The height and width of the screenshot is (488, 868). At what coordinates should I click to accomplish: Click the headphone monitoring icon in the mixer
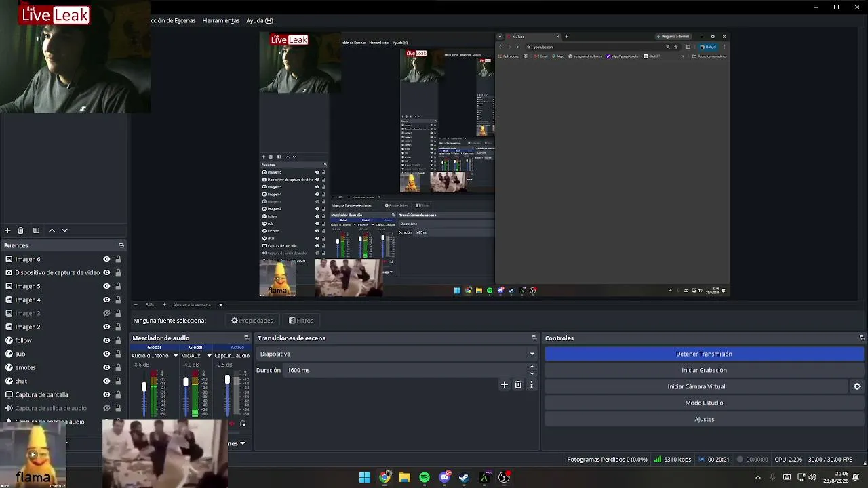[243, 424]
